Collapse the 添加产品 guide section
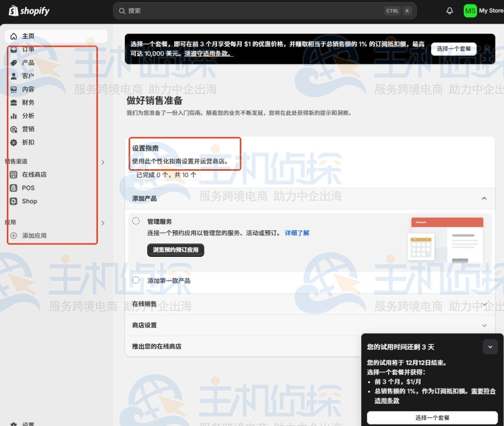Image resolution: width=504 pixels, height=426 pixels. click(x=484, y=198)
